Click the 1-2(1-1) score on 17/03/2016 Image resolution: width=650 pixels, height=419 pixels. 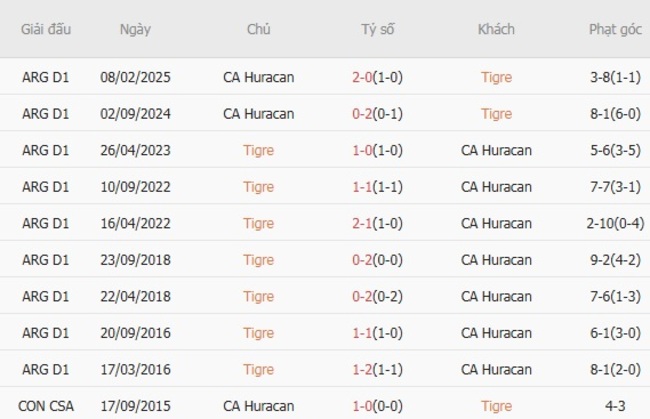point(377,370)
